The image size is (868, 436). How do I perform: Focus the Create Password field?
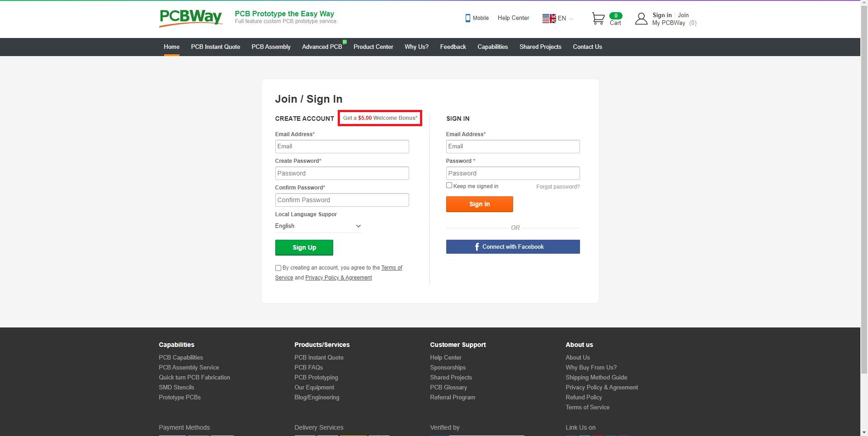[342, 173]
